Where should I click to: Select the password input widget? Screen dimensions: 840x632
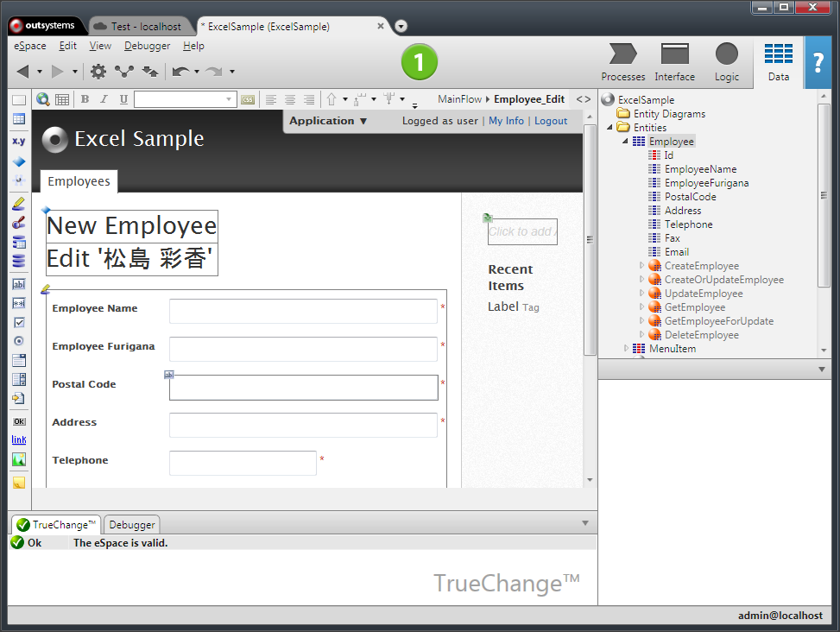click(x=19, y=303)
